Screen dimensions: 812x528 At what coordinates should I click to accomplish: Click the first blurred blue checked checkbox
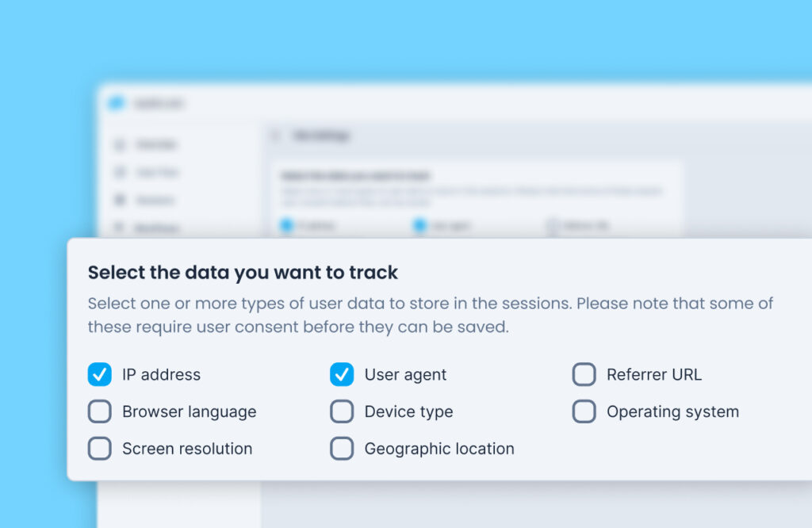click(286, 225)
